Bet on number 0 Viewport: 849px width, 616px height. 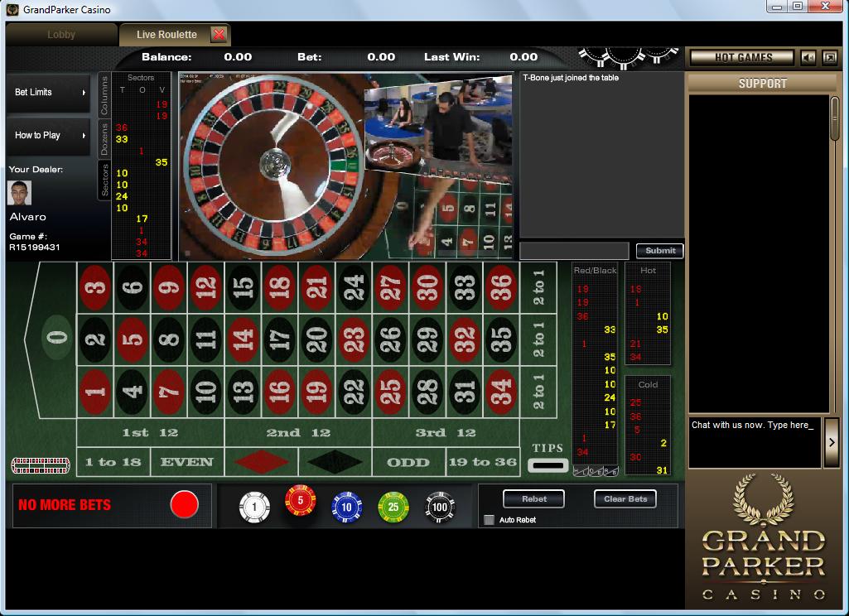tap(57, 337)
